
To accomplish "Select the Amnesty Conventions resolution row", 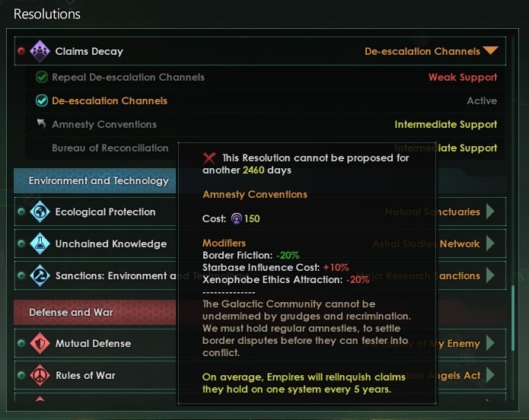I will (x=104, y=124).
